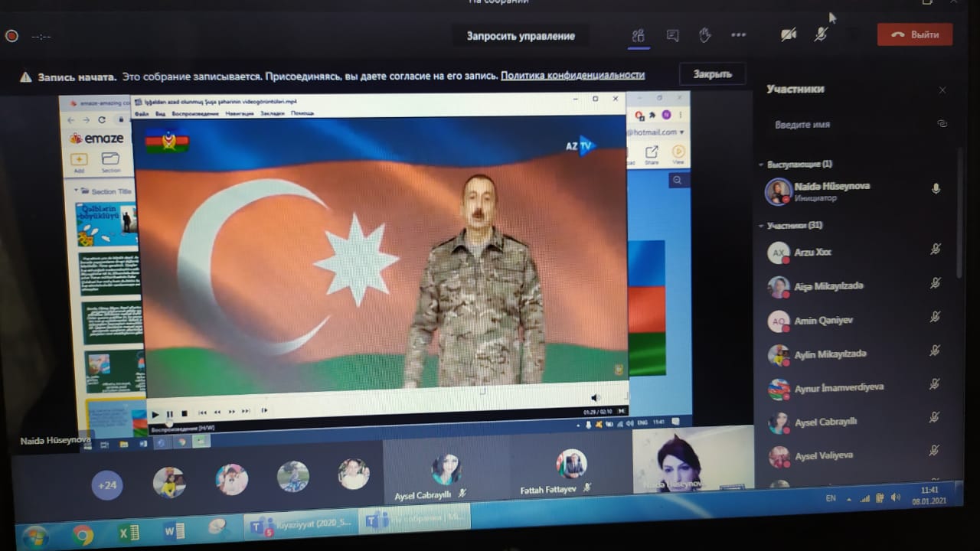Image resolution: width=980 pixels, height=551 pixels.
Task: Open Навигация menu in media player
Action: [240, 113]
